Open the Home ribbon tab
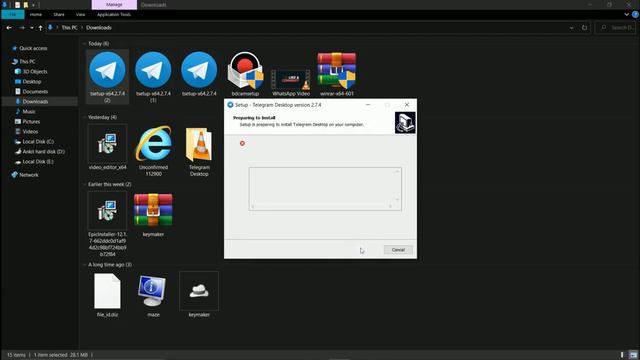 pos(36,14)
